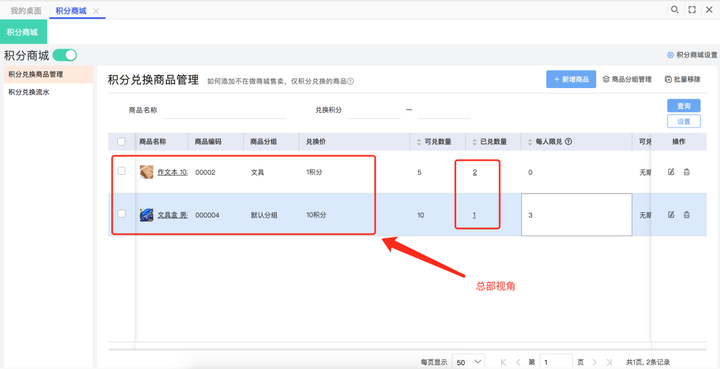Focus the page number input field
720x369 pixels.
[556, 362]
